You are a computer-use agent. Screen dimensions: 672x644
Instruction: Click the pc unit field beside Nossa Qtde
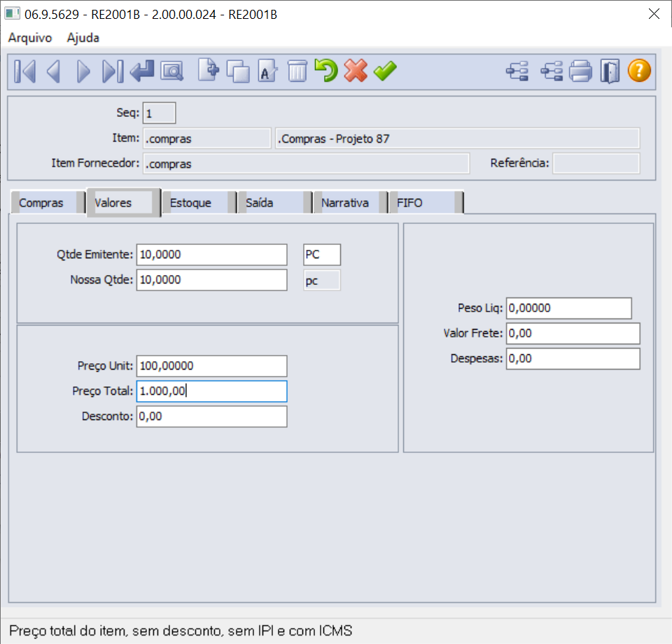pyautogui.click(x=322, y=280)
